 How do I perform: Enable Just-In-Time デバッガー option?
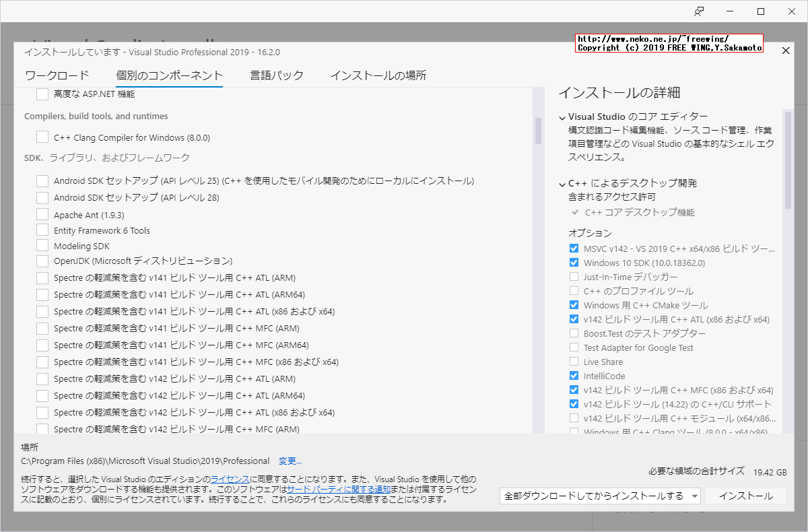pos(574,276)
